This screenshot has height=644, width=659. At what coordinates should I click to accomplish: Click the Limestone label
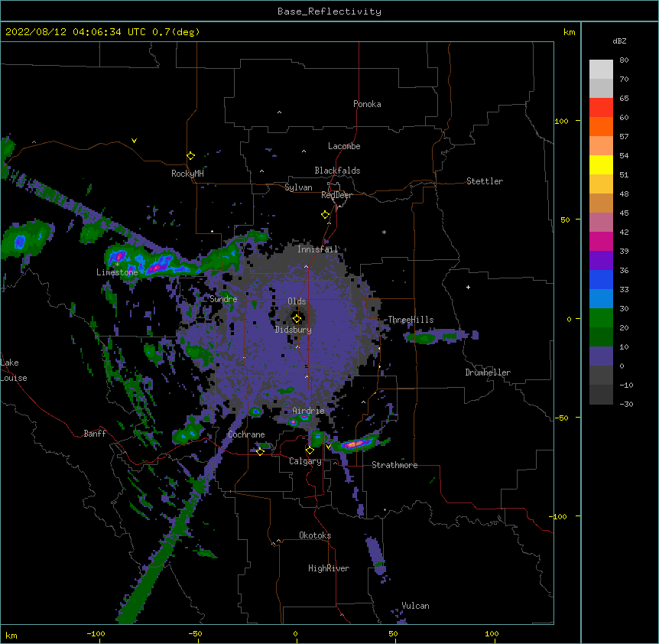(117, 272)
